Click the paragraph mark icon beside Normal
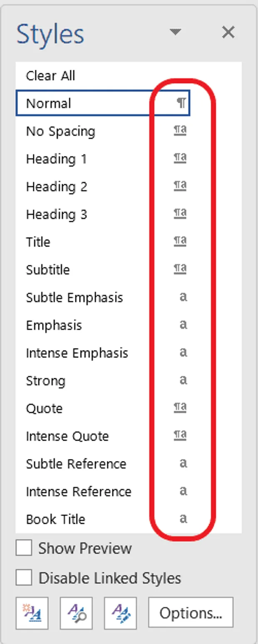Screen dimensions: 258x644 coord(181,103)
